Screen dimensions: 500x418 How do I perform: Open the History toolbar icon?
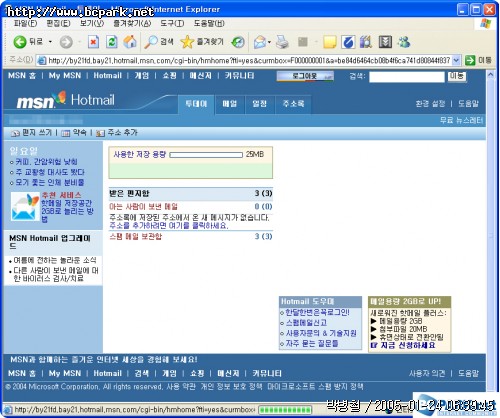pos(238,42)
